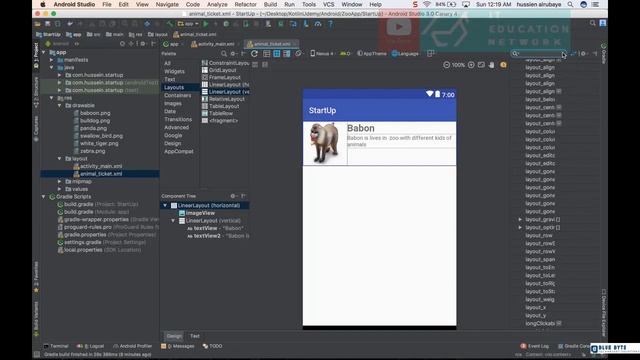This screenshot has width=640, height=360.
Task: Click the Wi-Fi status icon
Action: point(427,4)
